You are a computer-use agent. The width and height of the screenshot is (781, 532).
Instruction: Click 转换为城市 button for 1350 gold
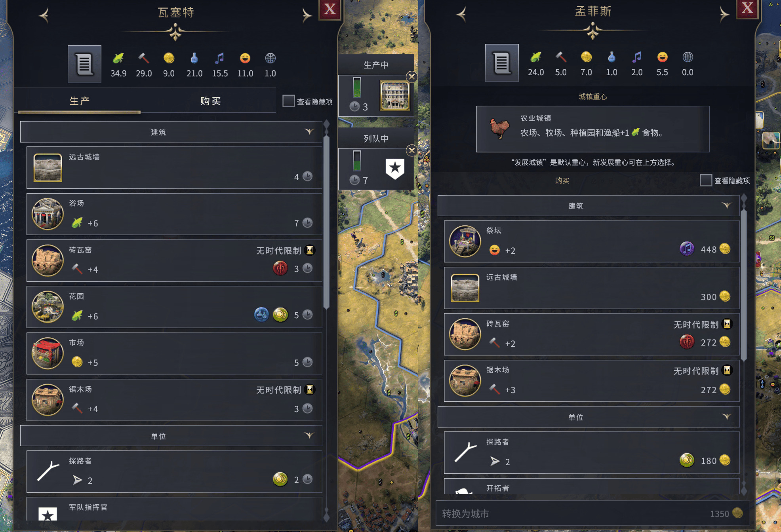pos(592,513)
